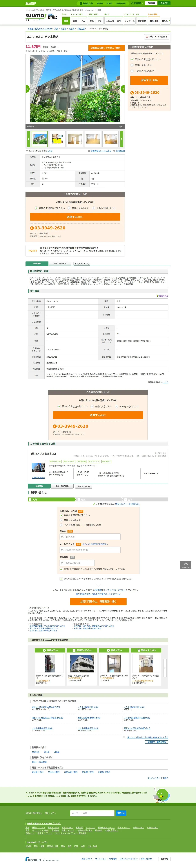Select 実際に見学したい in middle inquiry box
Image resolution: width=196 pixels, height=868 pixels.
(69, 208)
